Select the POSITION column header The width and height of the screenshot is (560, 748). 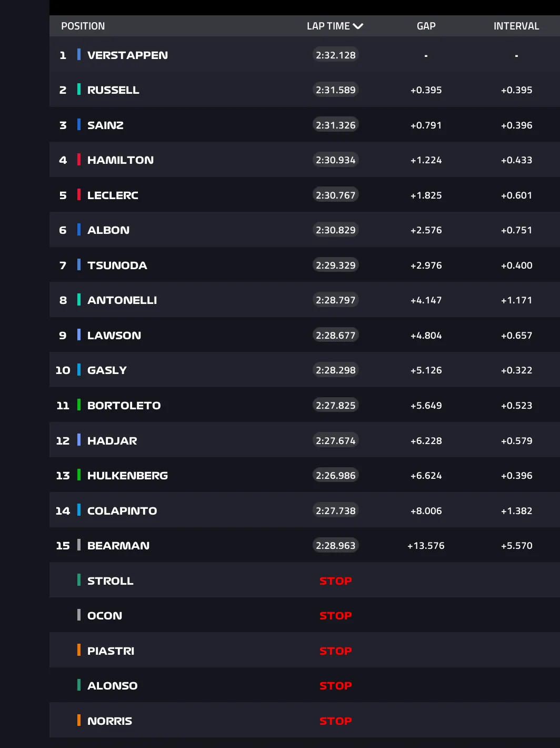click(x=83, y=26)
